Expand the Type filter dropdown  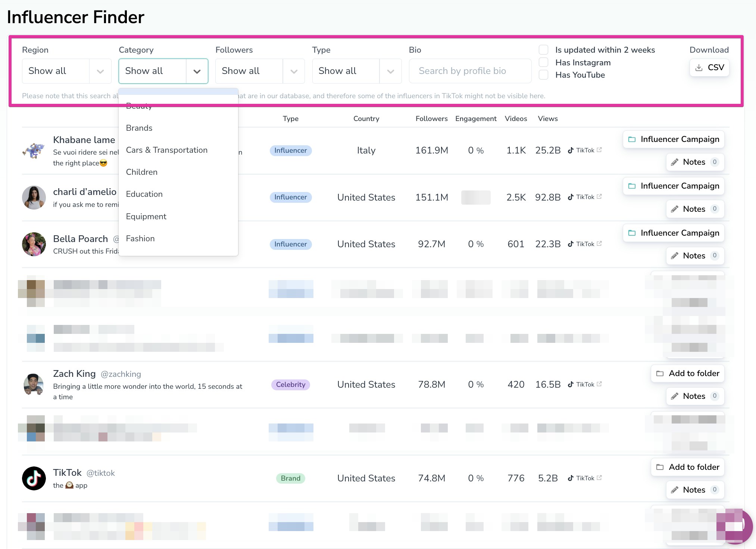pos(356,71)
